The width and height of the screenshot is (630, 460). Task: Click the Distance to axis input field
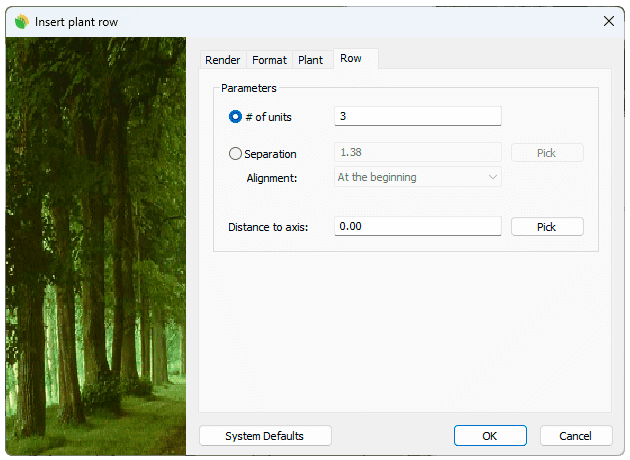[417, 227]
